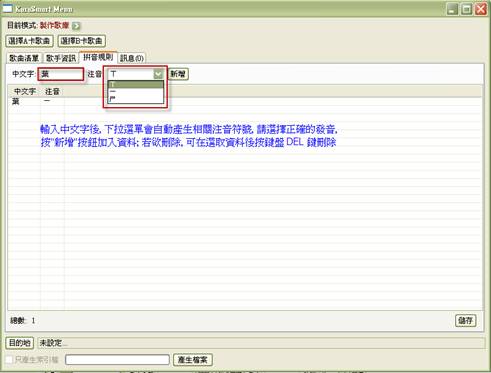Click the 中文字 column header
Image resolution: width=491 pixels, height=373 pixels.
tap(25, 91)
